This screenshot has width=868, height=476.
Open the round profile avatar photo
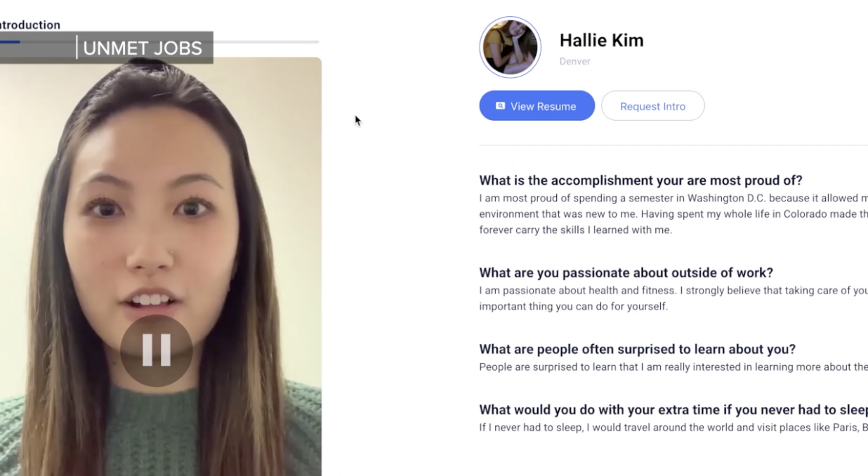510,47
